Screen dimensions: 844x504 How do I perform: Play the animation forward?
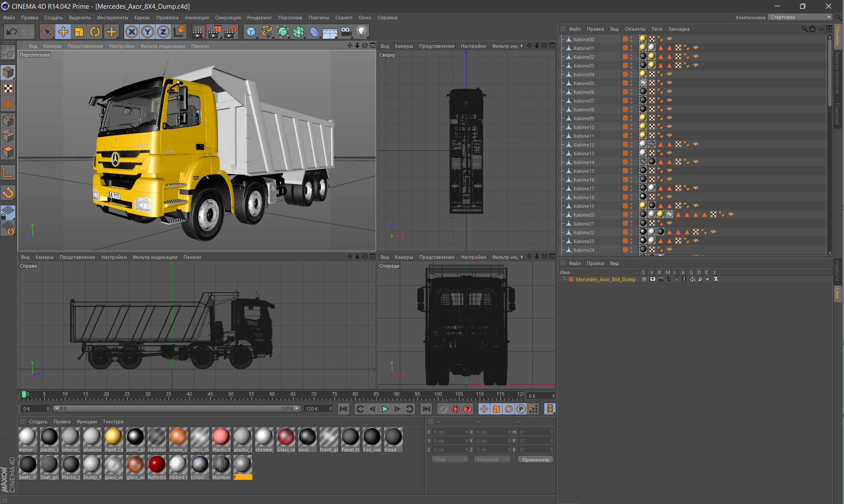[x=385, y=409]
